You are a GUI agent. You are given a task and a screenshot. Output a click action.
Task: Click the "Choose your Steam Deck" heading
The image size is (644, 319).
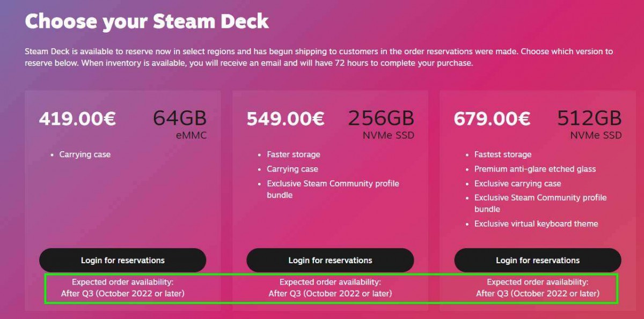coord(147,21)
